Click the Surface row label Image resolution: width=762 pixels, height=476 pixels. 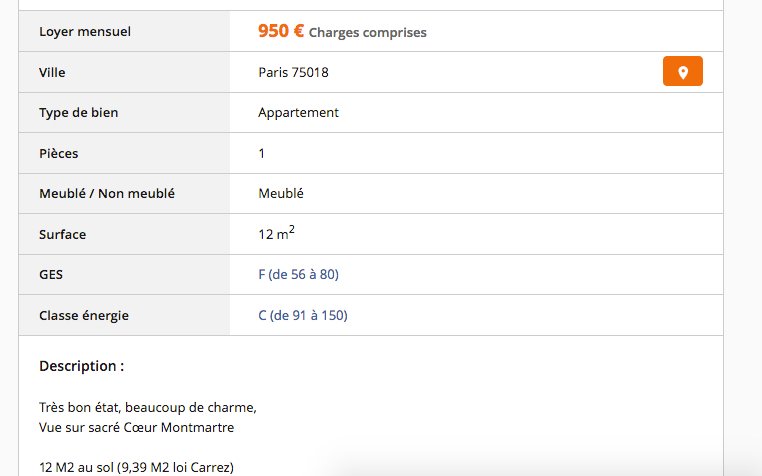click(x=63, y=234)
